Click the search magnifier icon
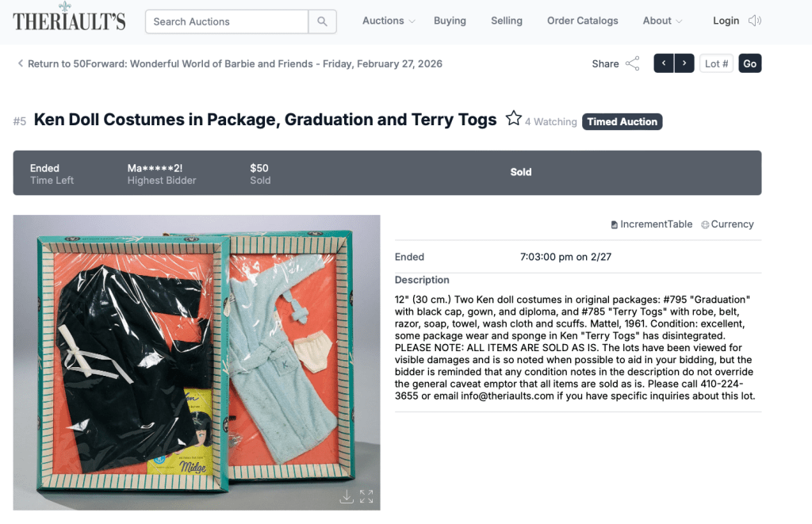This screenshot has height=524, width=812. [322, 21]
